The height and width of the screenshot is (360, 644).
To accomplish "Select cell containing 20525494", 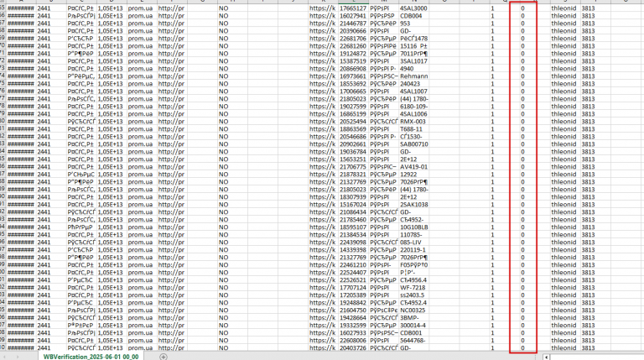I will pyautogui.click(x=353, y=121).
